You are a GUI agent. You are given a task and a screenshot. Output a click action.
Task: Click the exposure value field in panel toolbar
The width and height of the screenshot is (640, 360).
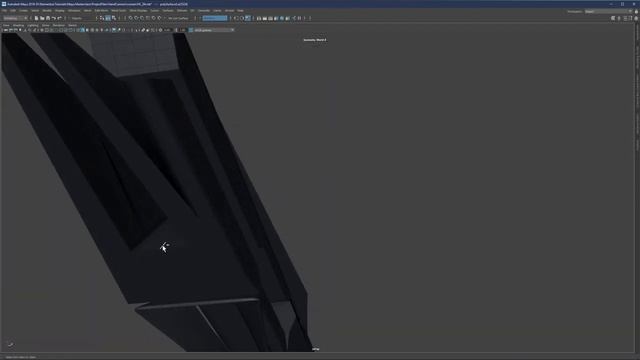point(167,30)
